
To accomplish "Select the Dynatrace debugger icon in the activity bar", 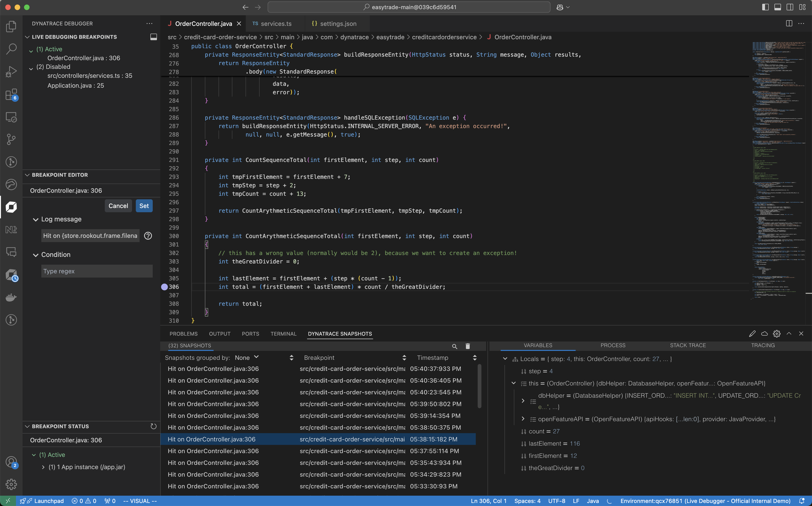I will pos(11,207).
